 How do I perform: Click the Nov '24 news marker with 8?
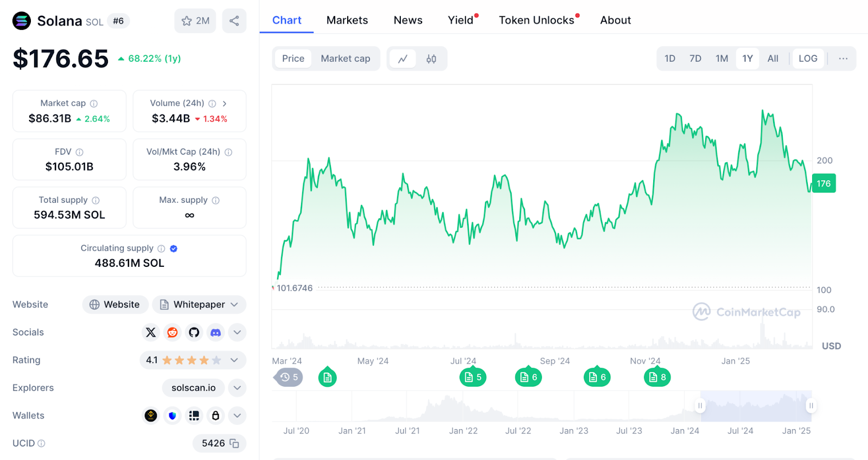[657, 378]
